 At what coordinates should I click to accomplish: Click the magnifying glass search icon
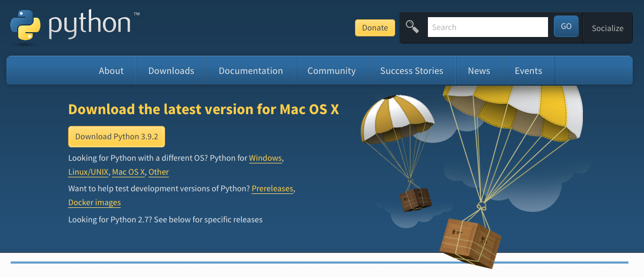(x=412, y=27)
